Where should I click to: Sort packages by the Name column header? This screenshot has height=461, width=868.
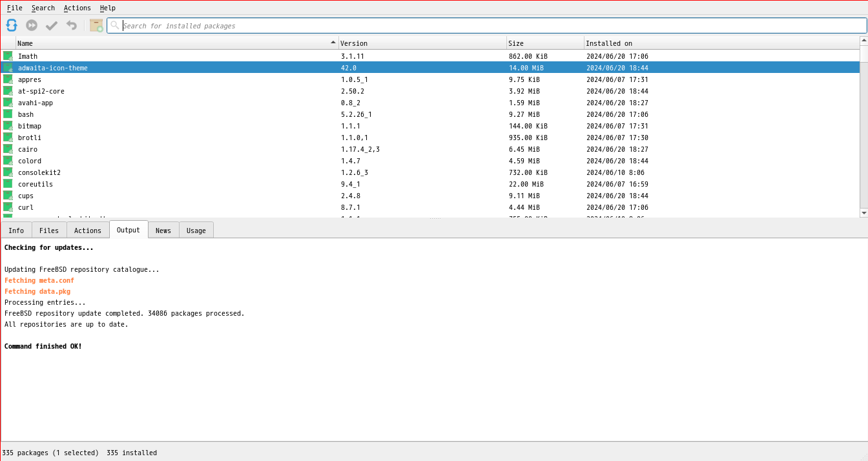[177, 43]
